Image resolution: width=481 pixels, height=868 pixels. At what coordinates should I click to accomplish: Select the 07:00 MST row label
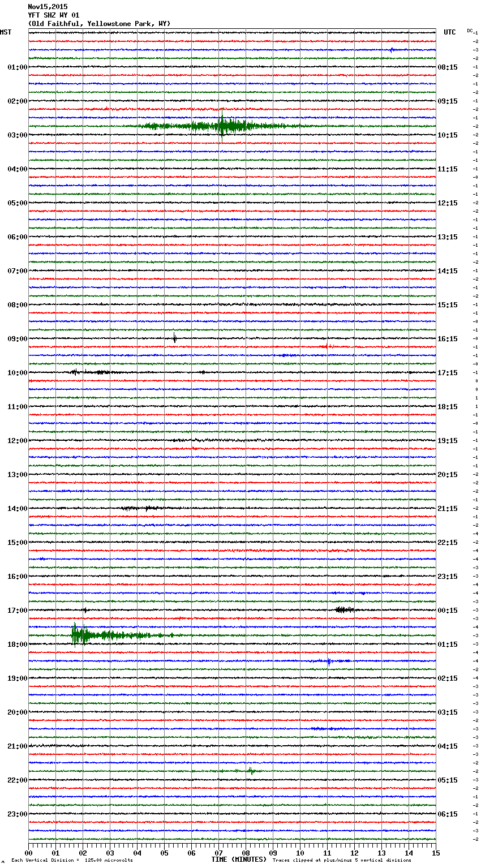click(x=18, y=271)
